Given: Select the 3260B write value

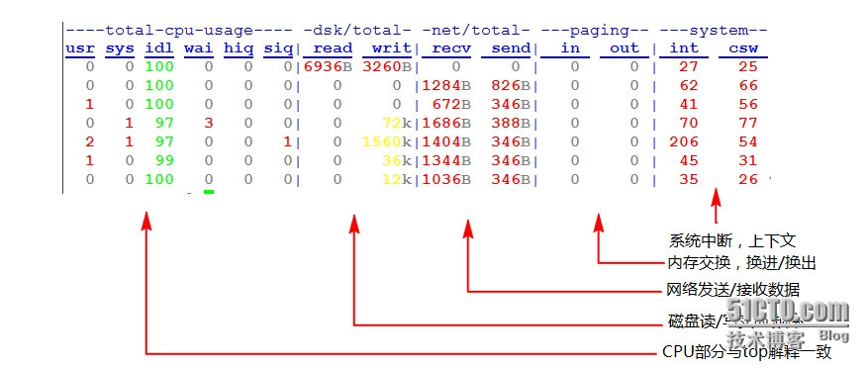Looking at the screenshot, I should coord(387,67).
